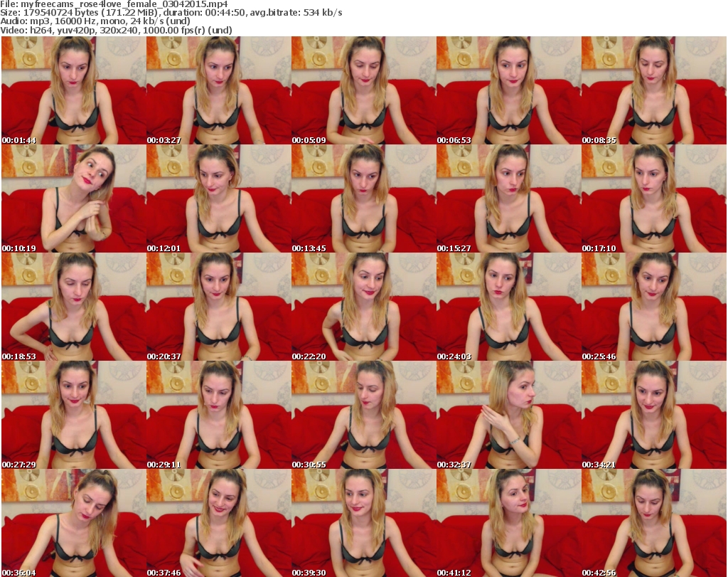728x577 pixels.
Task: Select the thumbnail timestamped 00:06:53
Action: (509, 90)
